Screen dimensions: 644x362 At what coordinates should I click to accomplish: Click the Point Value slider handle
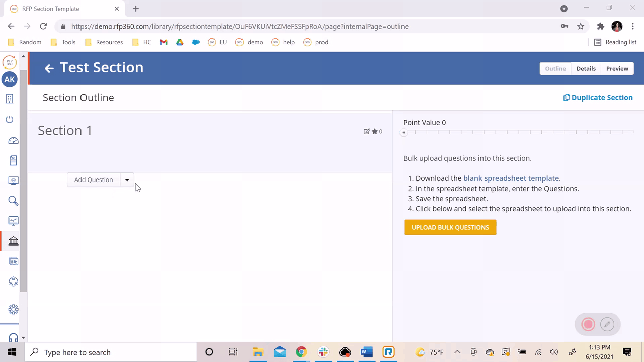[x=404, y=132]
